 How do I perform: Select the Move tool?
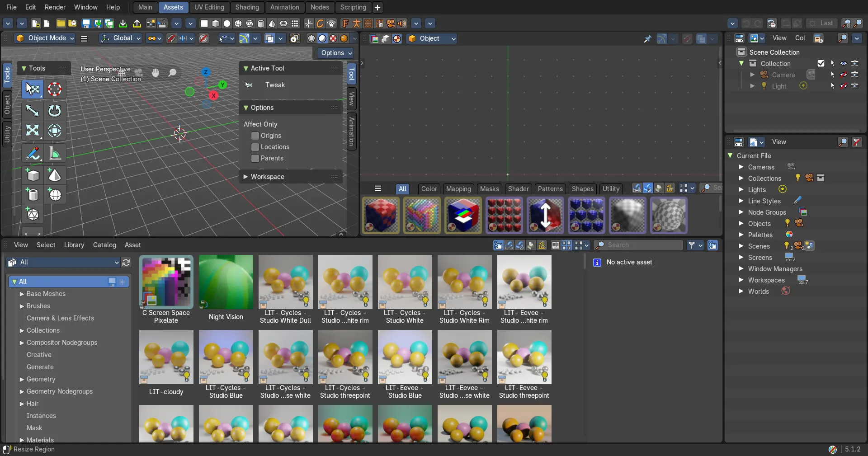pyautogui.click(x=33, y=110)
